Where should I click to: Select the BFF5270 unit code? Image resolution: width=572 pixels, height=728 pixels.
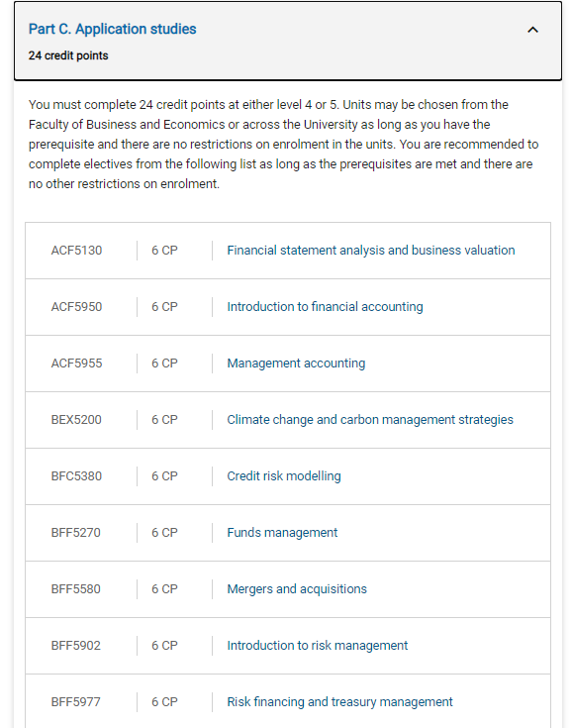point(75,533)
